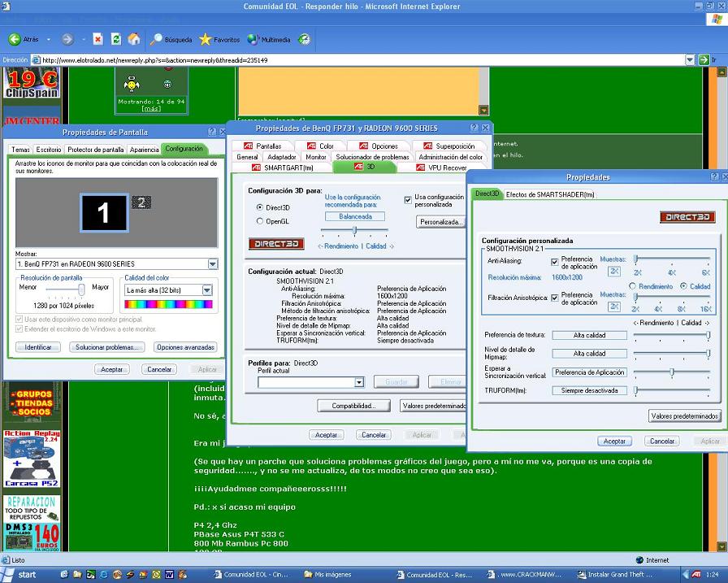728x583 pixels.
Task: Switch to Mis imágenes taskbar window
Action: [327, 575]
